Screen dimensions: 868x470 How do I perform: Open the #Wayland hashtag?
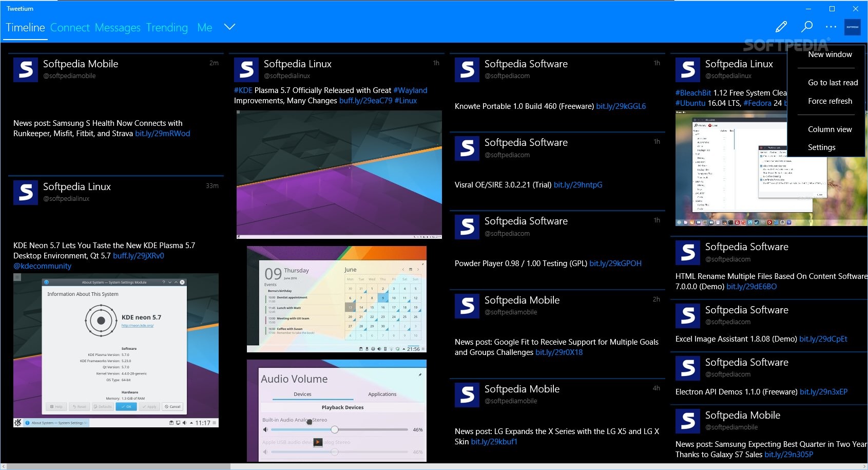410,90
